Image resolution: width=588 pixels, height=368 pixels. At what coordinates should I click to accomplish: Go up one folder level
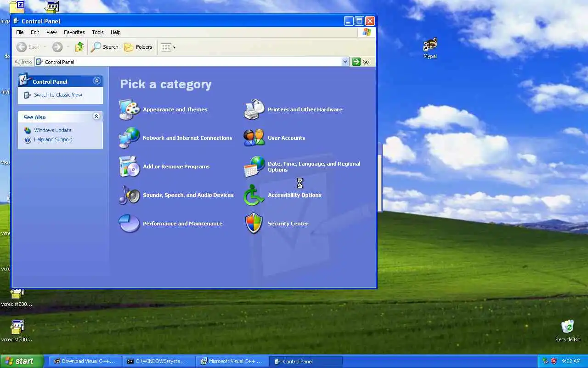pyautogui.click(x=79, y=47)
